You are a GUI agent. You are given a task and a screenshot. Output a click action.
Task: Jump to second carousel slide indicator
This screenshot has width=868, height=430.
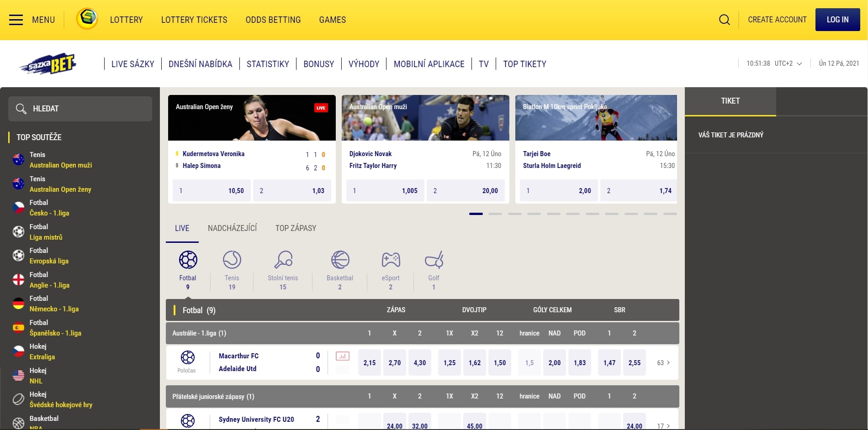point(495,214)
